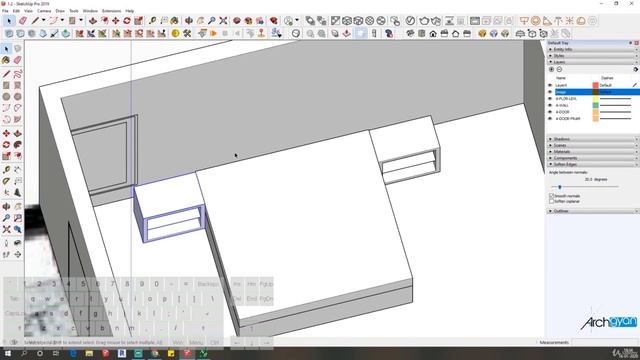Open the Line tool dropdown arrow

[43, 20]
